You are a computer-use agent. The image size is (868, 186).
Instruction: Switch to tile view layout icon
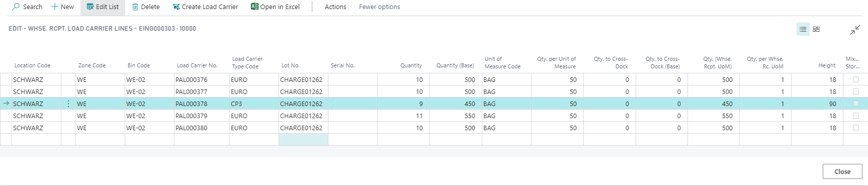tap(816, 29)
